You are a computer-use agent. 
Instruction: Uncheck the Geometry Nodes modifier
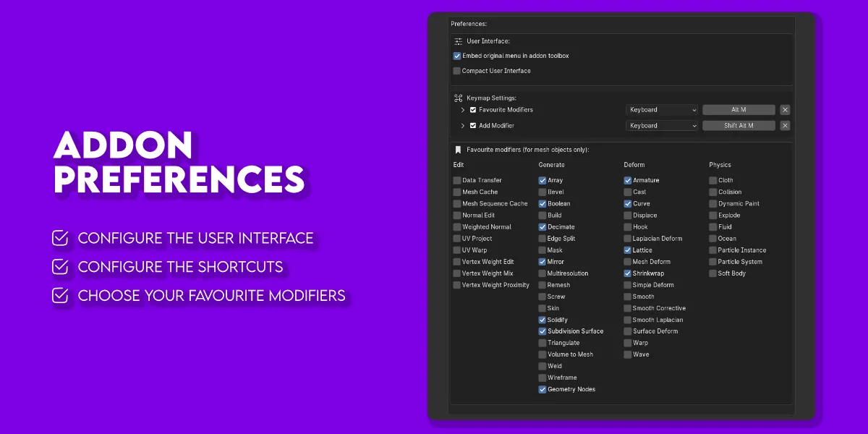(x=542, y=389)
